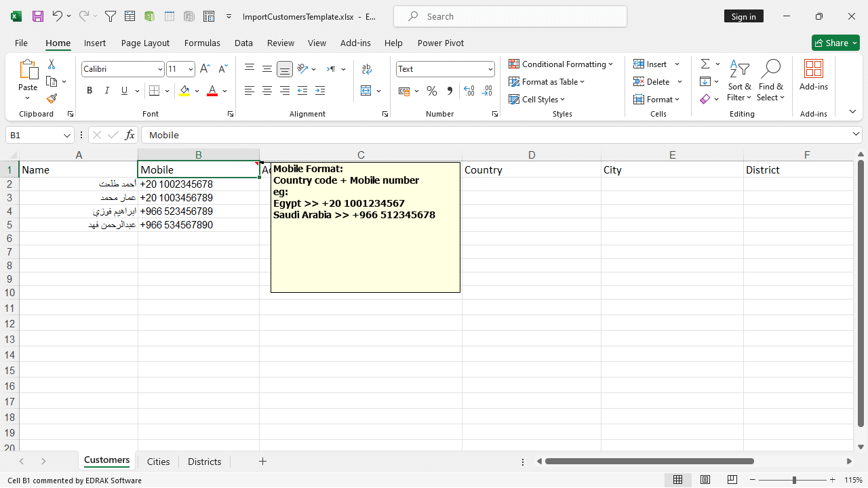Open the Districts sheet tab
This screenshot has height=488, width=868.
[204, 462]
